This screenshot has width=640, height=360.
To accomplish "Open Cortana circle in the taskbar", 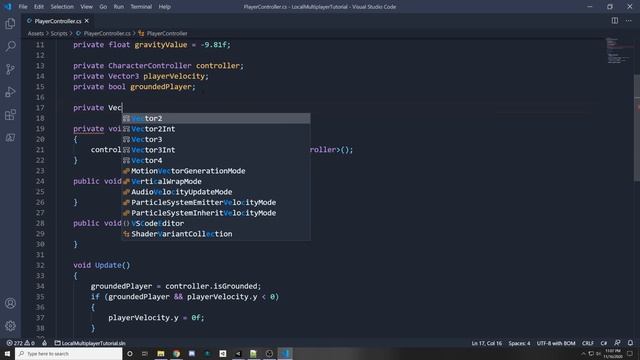I will coord(130,354).
